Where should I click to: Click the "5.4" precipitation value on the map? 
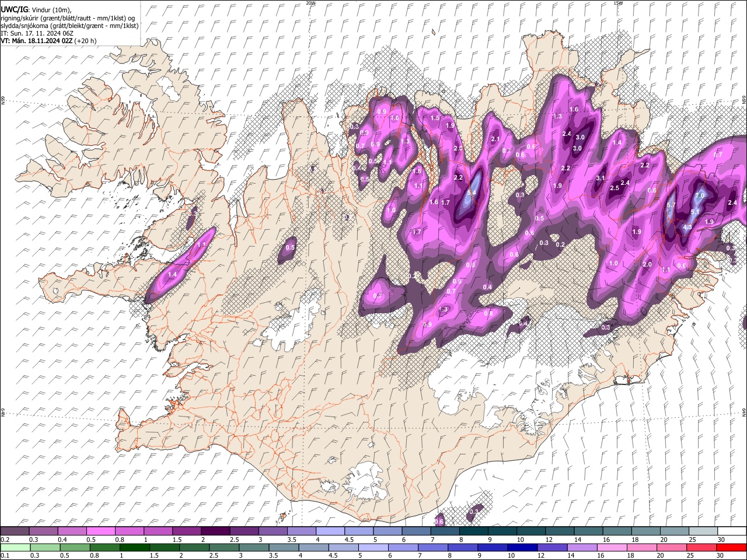click(x=472, y=192)
